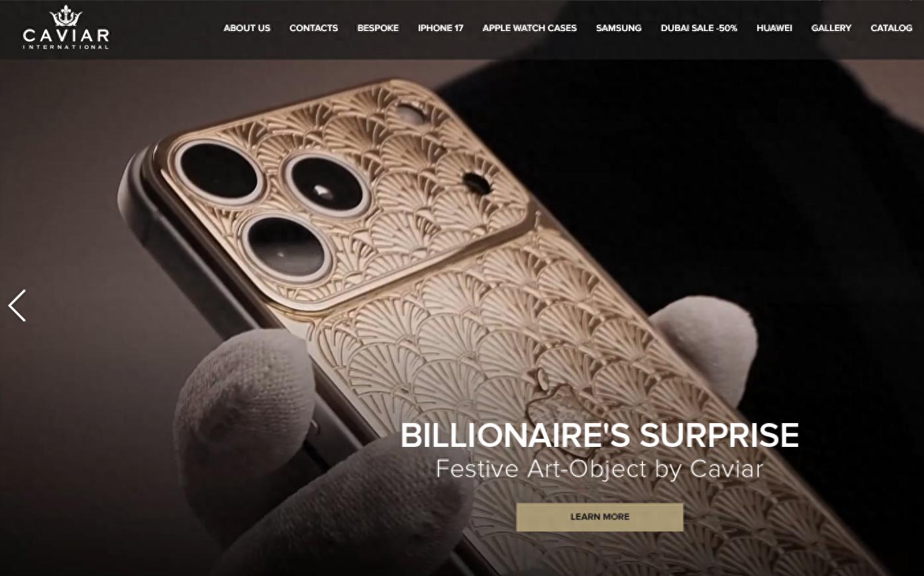Open the About Us page
The image size is (924, 576).
click(x=247, y=28)
